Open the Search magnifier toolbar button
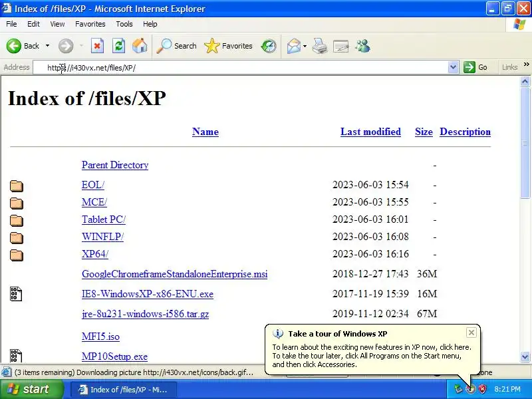532x399 pixels. tap(176, 46)
